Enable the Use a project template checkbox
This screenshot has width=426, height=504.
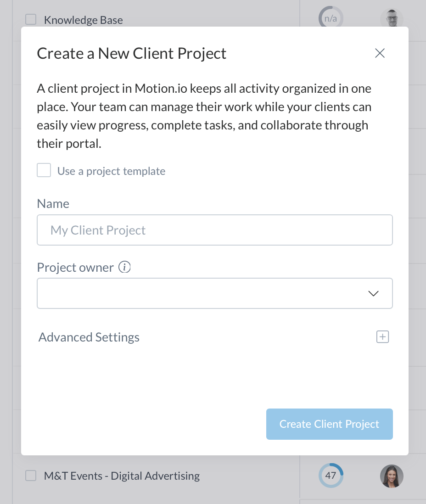click(44, 171)
